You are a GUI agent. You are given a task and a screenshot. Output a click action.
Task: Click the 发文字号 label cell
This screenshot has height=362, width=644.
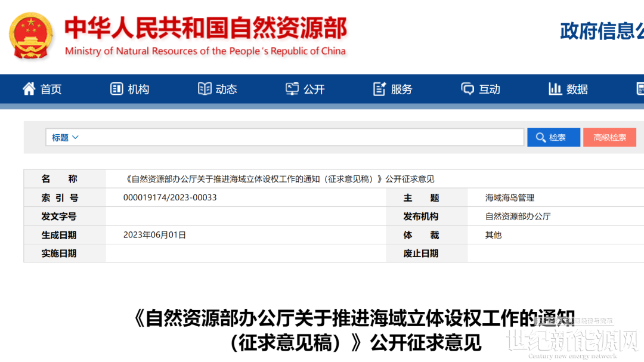pos(65,216)
